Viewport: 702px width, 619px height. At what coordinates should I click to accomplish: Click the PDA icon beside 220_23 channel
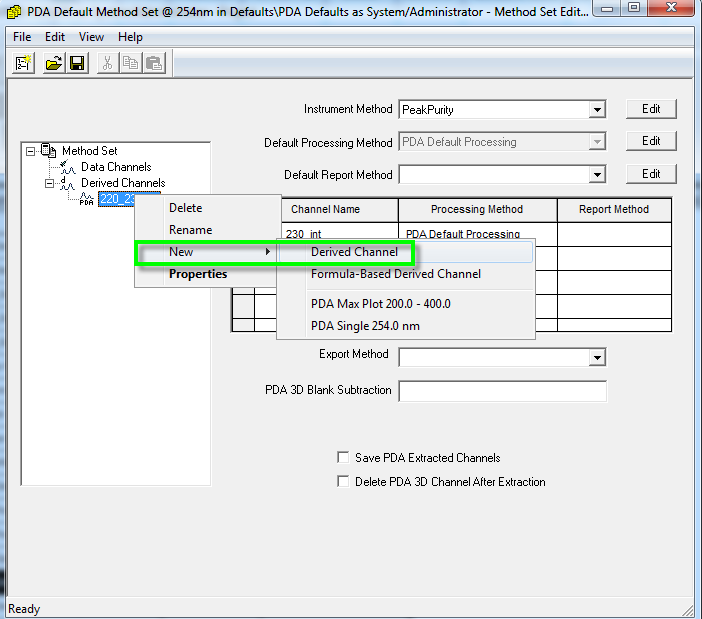click(x=87, y=199)
